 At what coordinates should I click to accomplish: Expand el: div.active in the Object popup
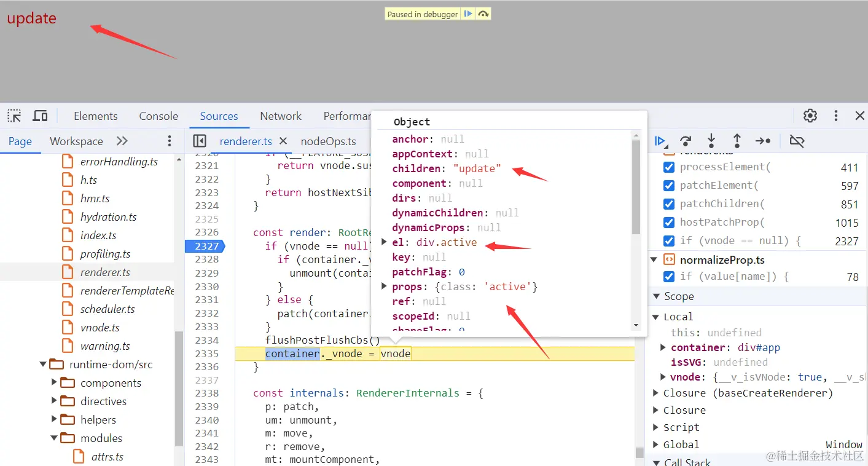click(x=384, y=242)
